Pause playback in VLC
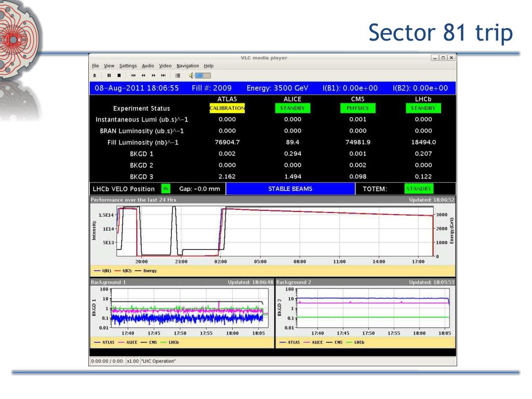532x399 pixels. click(109, 75)
